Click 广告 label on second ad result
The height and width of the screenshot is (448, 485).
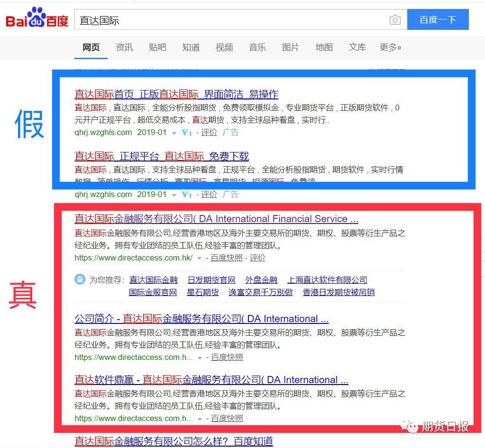[230, 194]
